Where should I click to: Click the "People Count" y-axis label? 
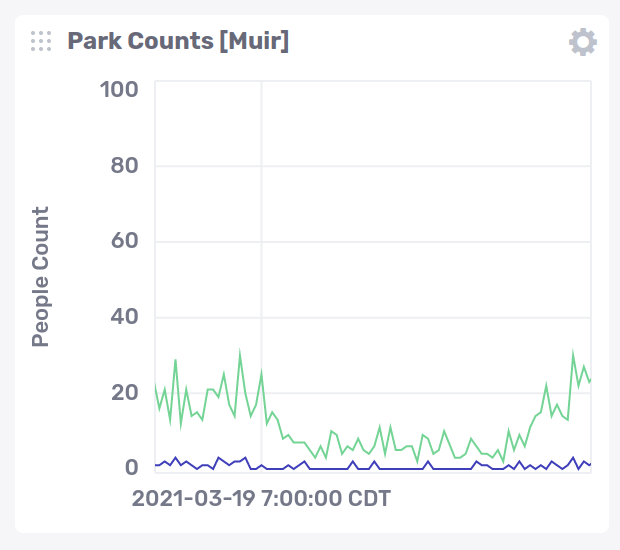click(x=40, y=277)
